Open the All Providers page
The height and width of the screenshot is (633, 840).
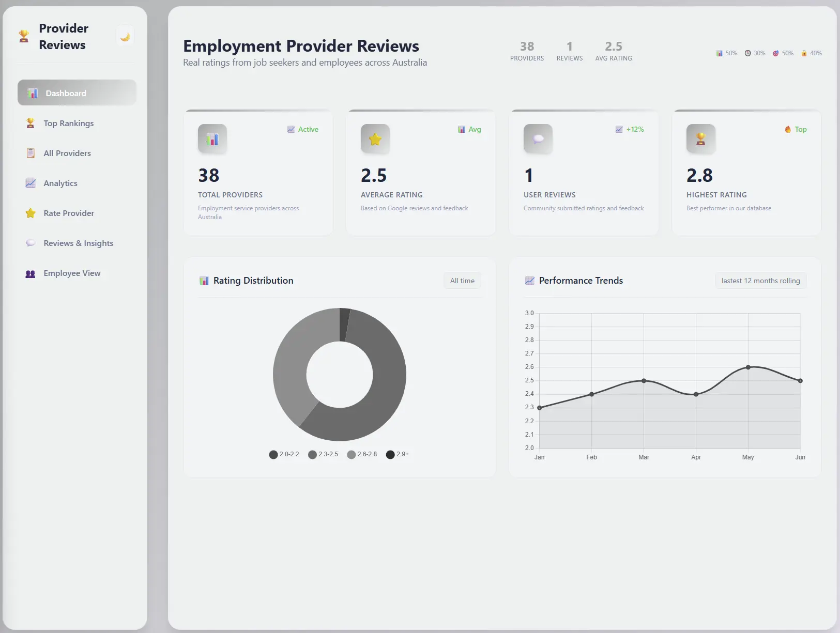(x=67, y=153)
